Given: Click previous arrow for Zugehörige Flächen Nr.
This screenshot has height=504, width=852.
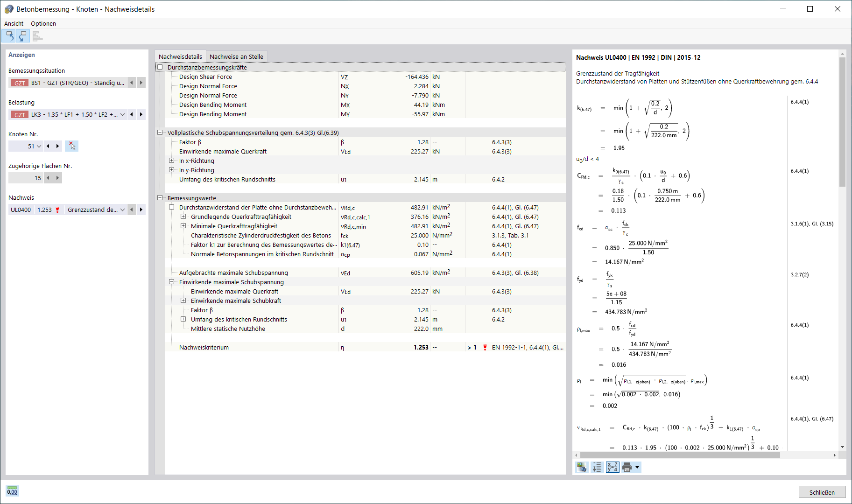Looking at the screenshot, I should click(48, 178).
